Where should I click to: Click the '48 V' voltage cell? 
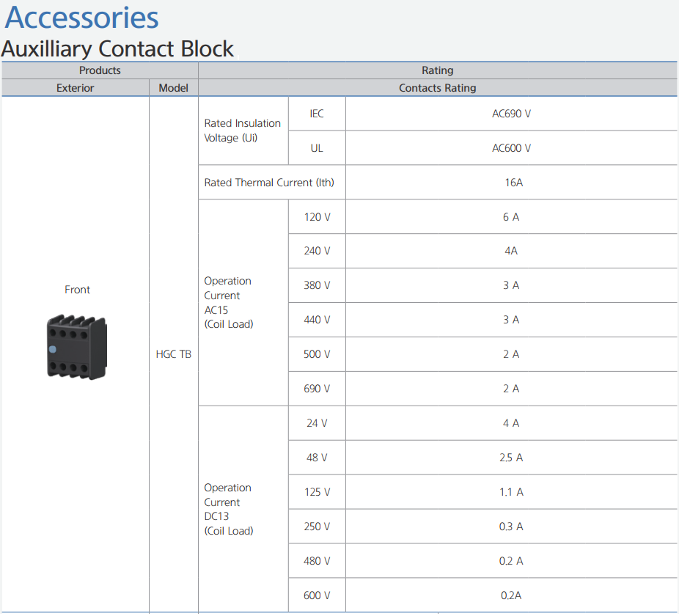317,458
